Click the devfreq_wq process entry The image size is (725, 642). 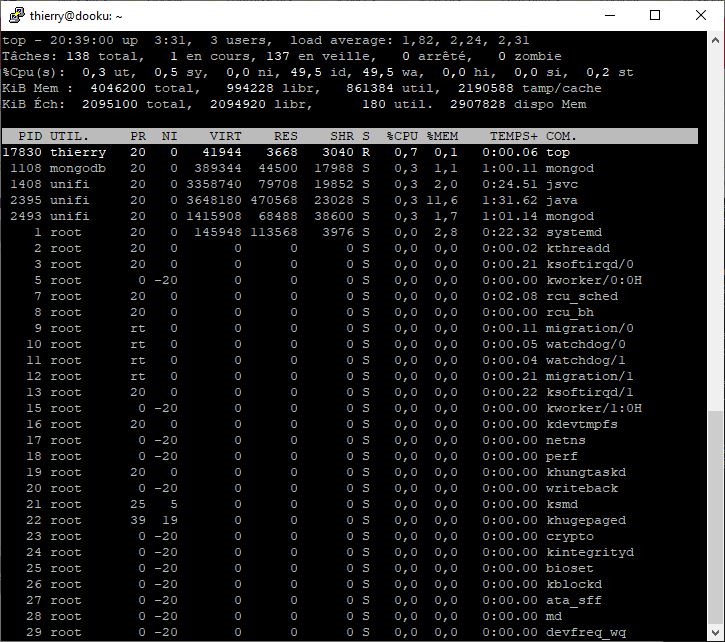click(586, 632)
